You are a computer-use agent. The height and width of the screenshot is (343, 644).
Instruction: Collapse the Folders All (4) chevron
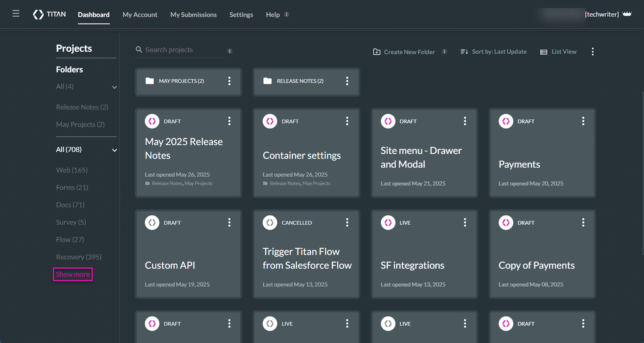(x=115, y=87)
